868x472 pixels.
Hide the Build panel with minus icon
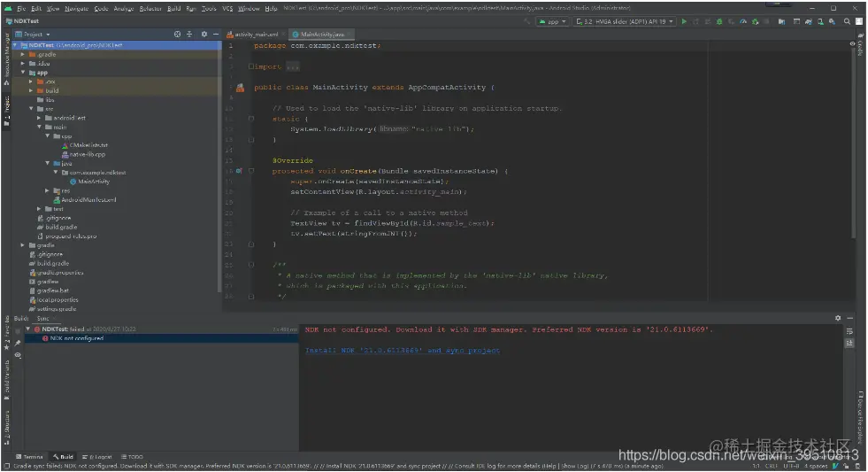pos(849,318)
